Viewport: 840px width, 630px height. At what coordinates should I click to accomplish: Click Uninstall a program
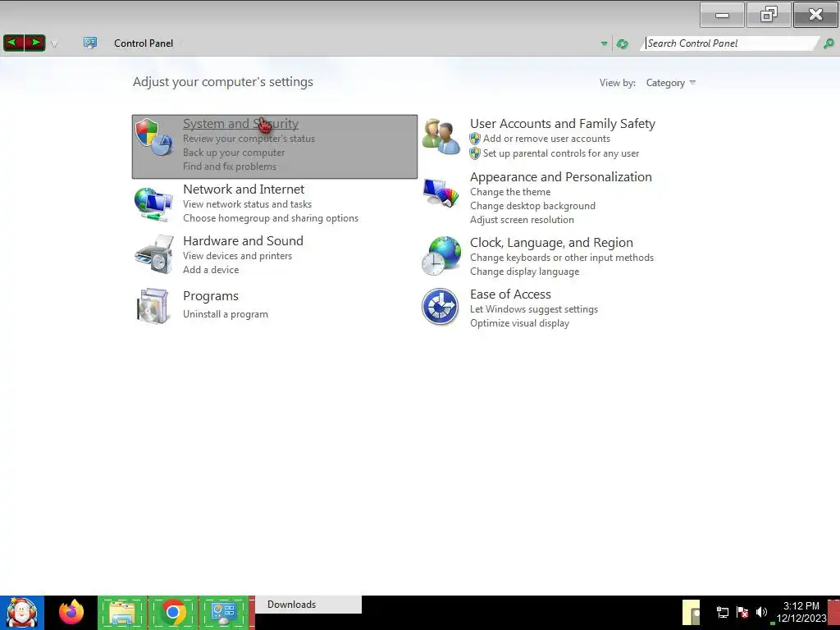[225, 314]
